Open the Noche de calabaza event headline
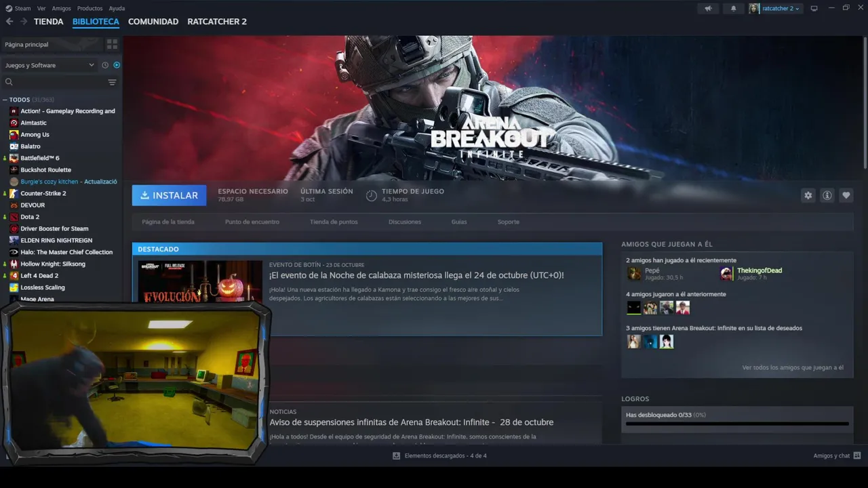 [416, 276]
